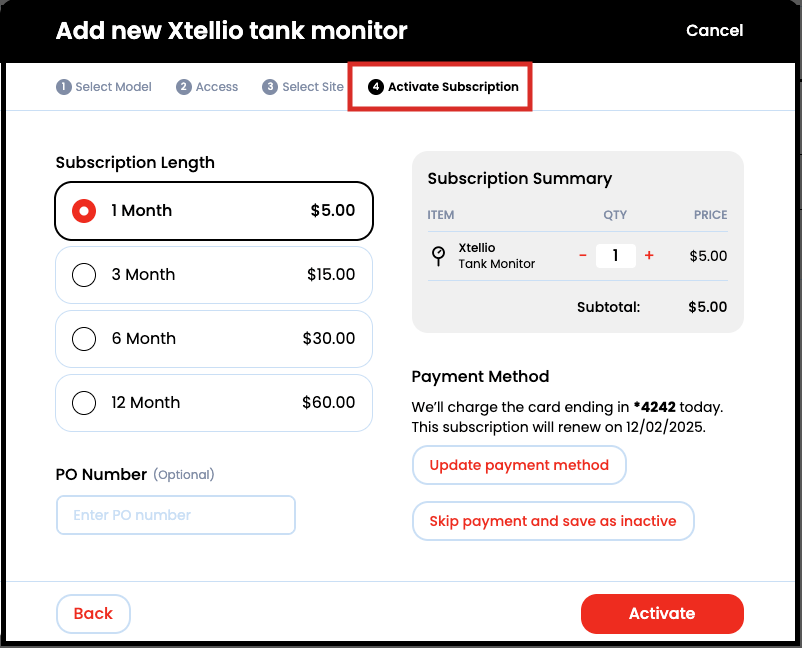
Task: Choose the 3 Month subscription option
Action: pyautogui.click(x=84, y=275)
